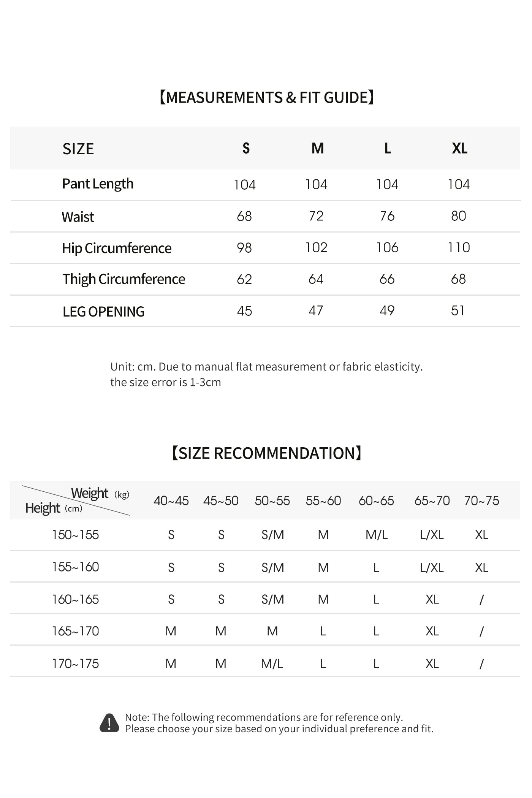Click the Size Recommendation heading
The image size is (532, 798).
[266, 453]
